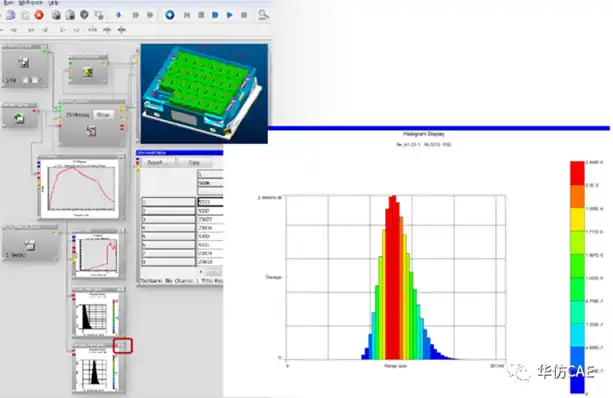Select row 1 header in the data table

(x=168, y=202)
